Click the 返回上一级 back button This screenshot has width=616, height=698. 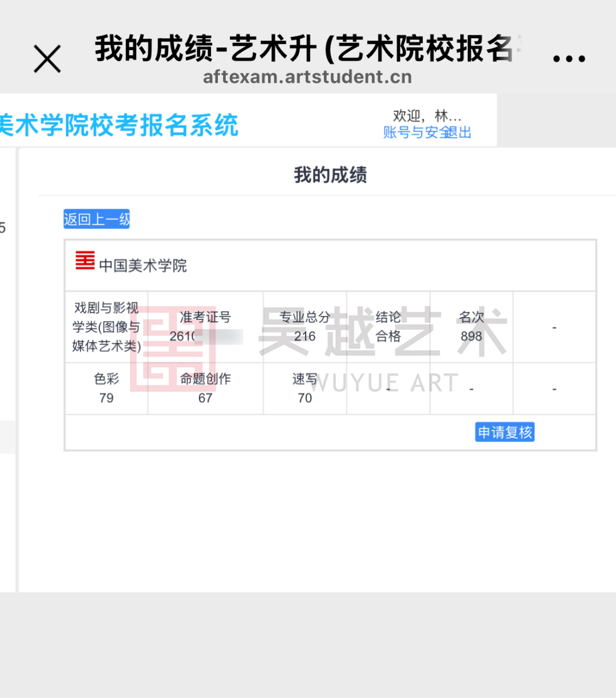pyautogui.click(x=96, y=219)
